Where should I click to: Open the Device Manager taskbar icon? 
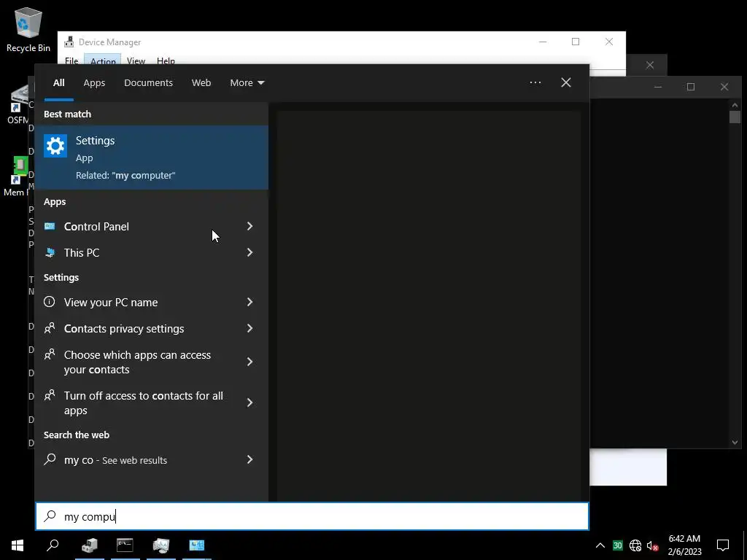point(90,545)
